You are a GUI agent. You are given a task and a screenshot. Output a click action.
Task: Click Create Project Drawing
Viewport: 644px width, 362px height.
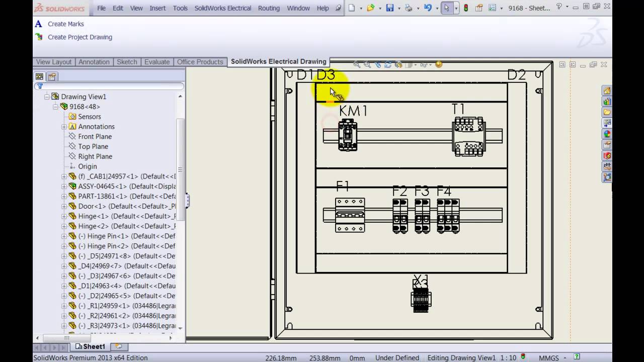[79, 37]
